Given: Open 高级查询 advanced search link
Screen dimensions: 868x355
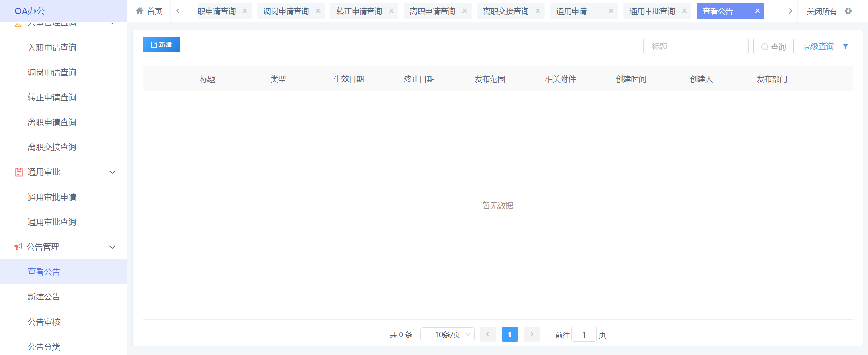Looking at the screenshot, I should [x=818, y=47].
